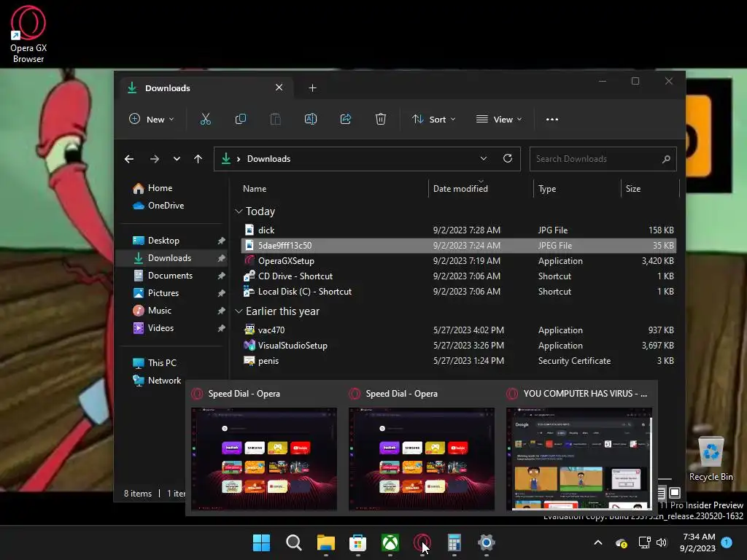Open Opera GX Browser desktop shortcut
Image resolution: width=747 pixels, height=560 pixels.
[x=28, y=34]
